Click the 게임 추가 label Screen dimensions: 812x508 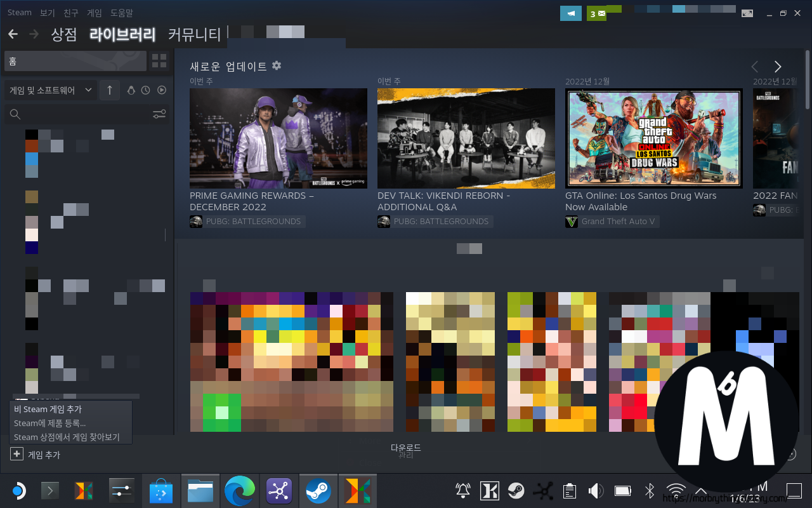coord(44,455)
